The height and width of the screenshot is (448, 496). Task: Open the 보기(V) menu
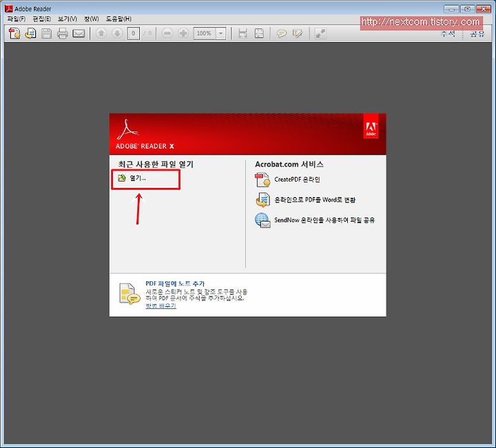point(68,19)
